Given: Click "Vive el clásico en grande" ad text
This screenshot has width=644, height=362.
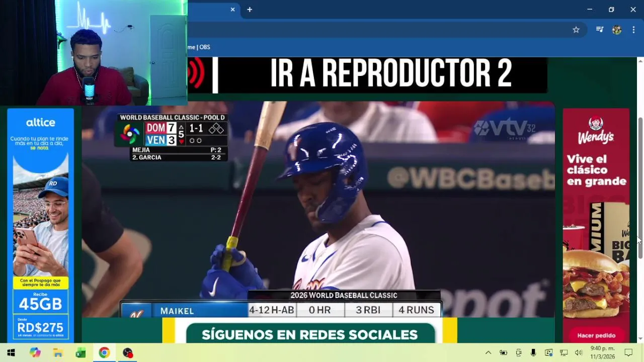Looking at the screenshot, I should [x=596, y=170].
